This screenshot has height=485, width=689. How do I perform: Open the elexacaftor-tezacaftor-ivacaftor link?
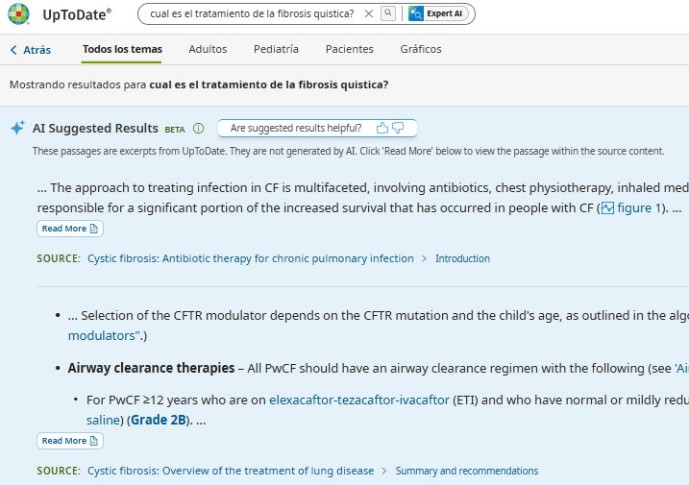[x=359, y=400]
